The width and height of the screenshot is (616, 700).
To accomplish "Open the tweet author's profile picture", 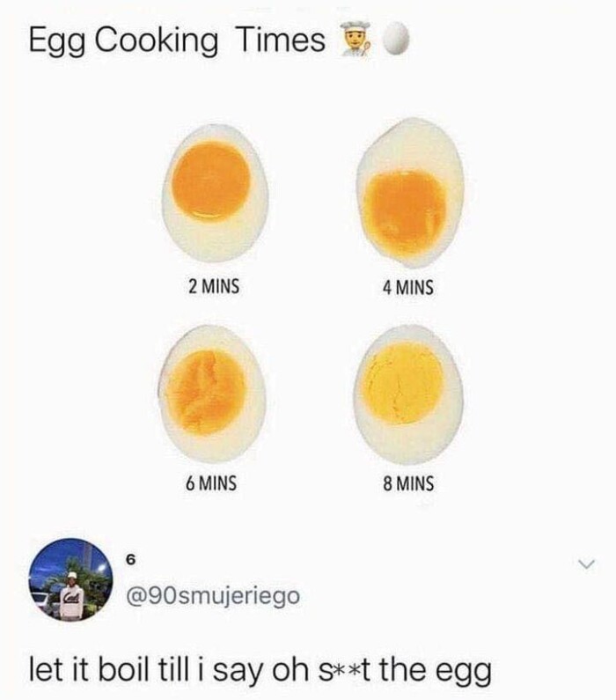I will point(71,581).
